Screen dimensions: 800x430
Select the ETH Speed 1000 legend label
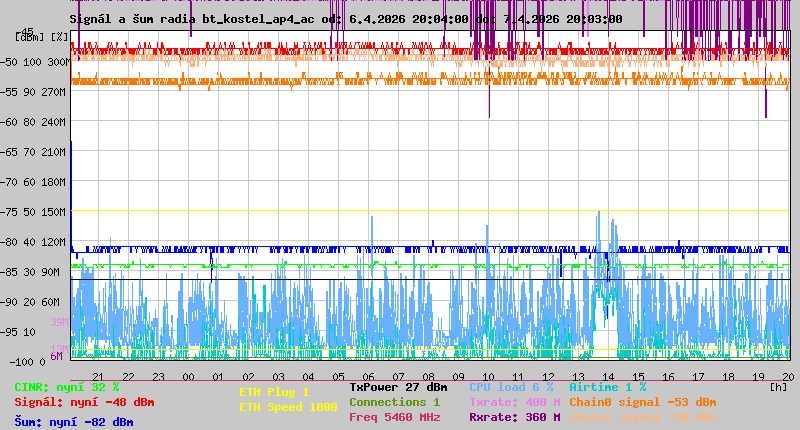pyautogui.click(x=288, y=407)
